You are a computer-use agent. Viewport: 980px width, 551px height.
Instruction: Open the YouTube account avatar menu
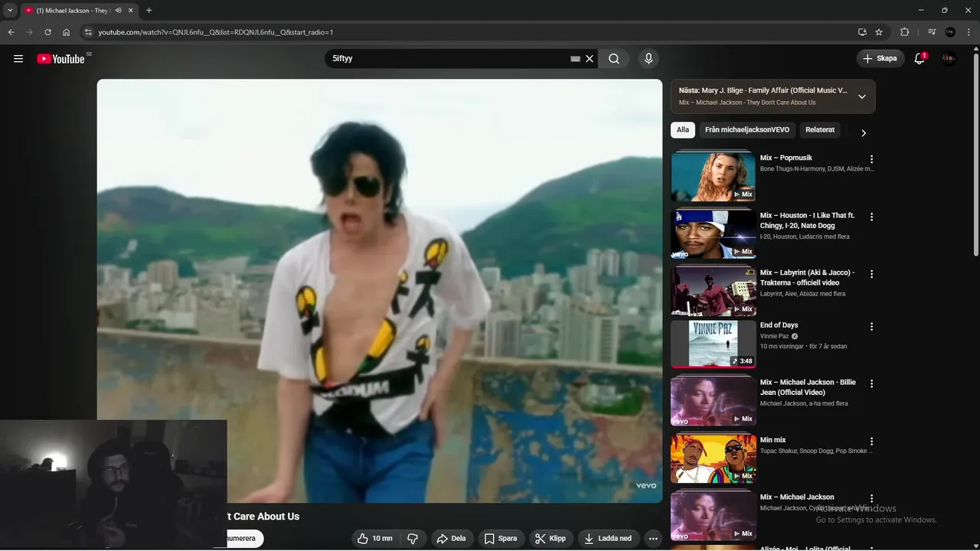tap(949, 58)
